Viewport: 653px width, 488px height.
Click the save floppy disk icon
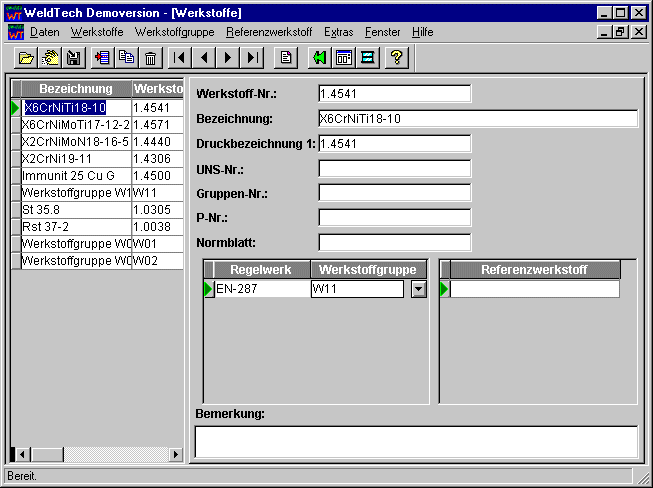point(73,58)
